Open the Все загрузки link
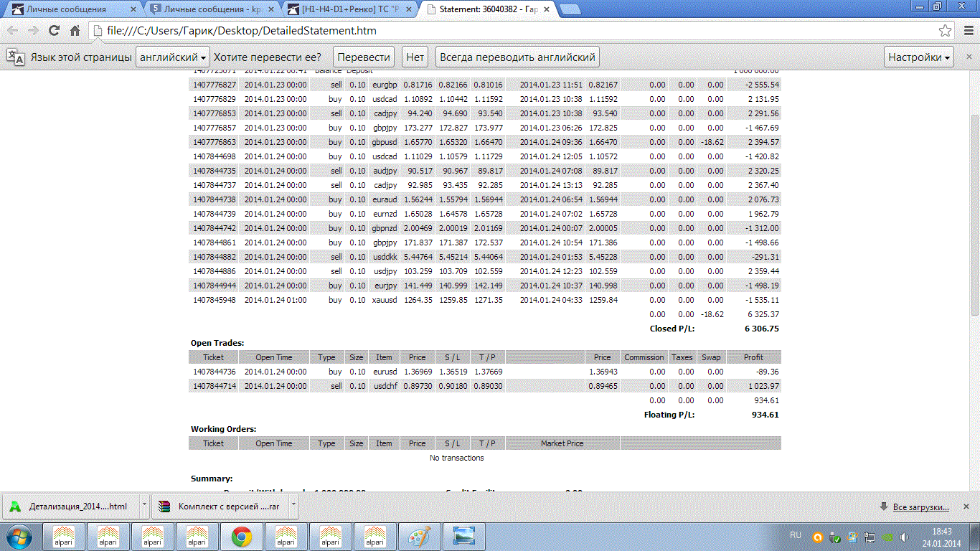This screenshot has height=551, width=980. coord(921,507)
